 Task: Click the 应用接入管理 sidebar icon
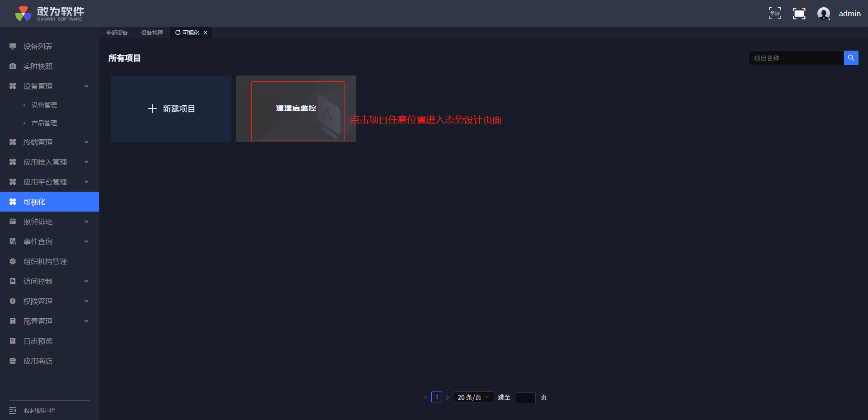(x=13, y=162)
